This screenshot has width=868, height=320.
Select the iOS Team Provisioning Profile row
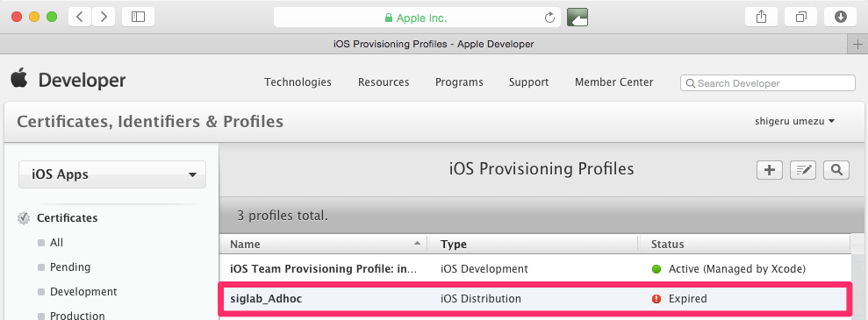534,269
